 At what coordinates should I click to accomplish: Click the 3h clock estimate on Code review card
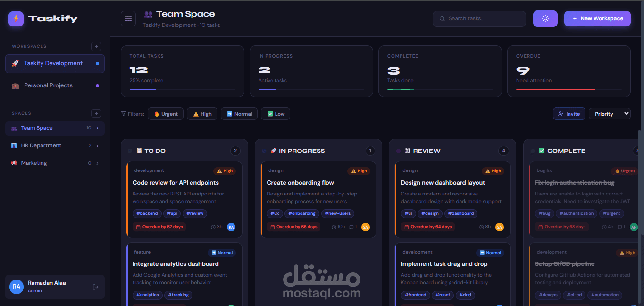click(217, 227)
